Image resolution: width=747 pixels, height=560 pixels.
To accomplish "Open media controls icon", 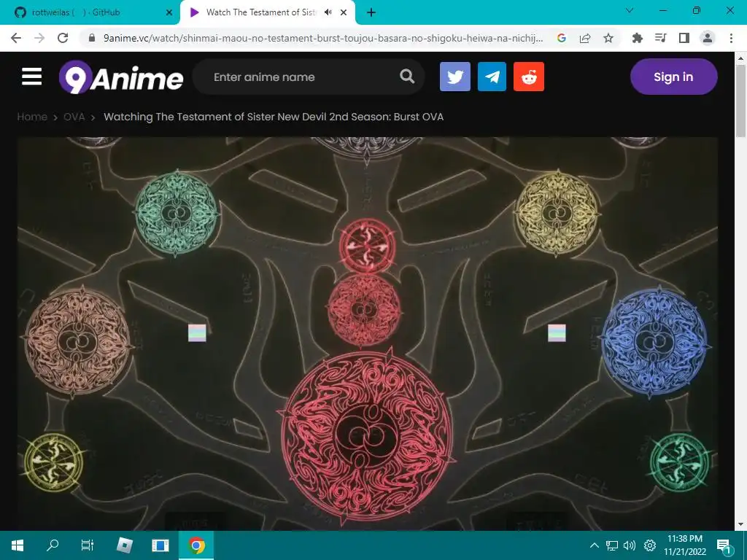I will coord(660,38).
